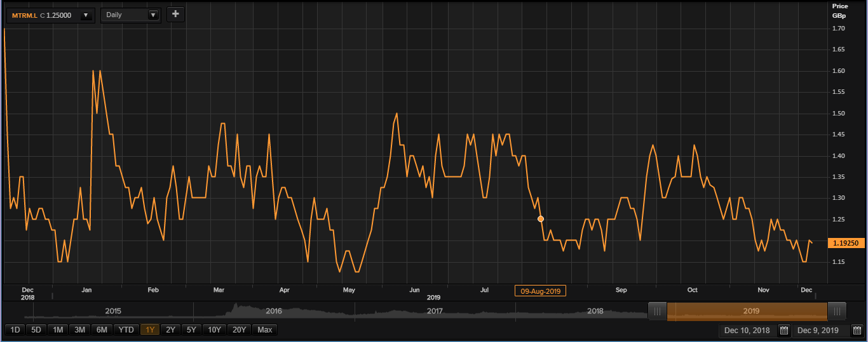Screen dimensions: 868x342
Task: Click 2016 in the overview timeline
Action: 274,312
